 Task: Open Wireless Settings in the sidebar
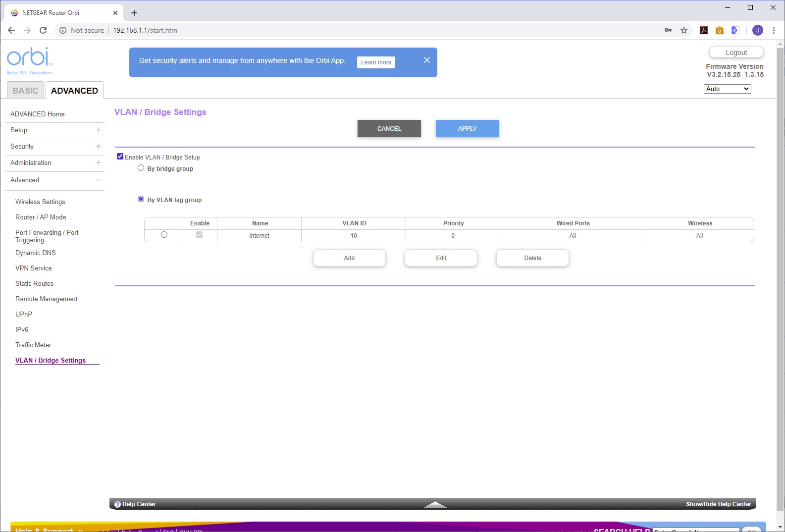pyautogui.click(x=40, y=202)
